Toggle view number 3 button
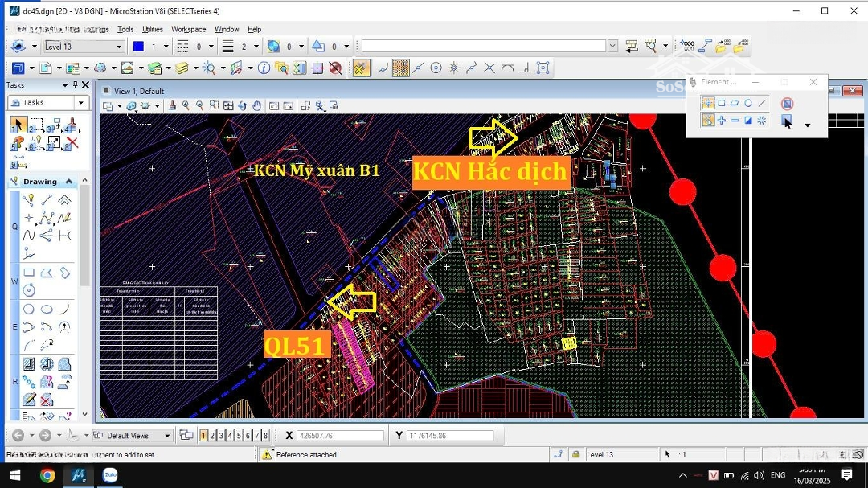The height and width of the screenshot is (488, 868). [221, 435]
